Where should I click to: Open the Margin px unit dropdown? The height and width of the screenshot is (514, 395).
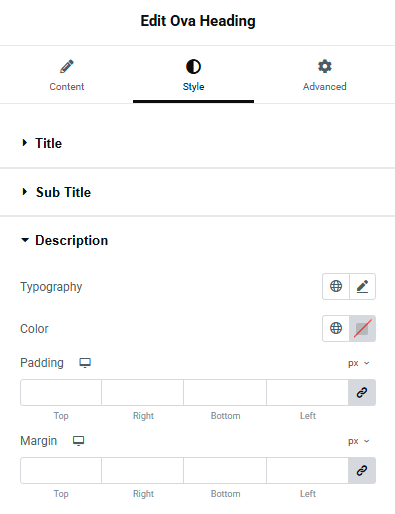tap(359, 441)
